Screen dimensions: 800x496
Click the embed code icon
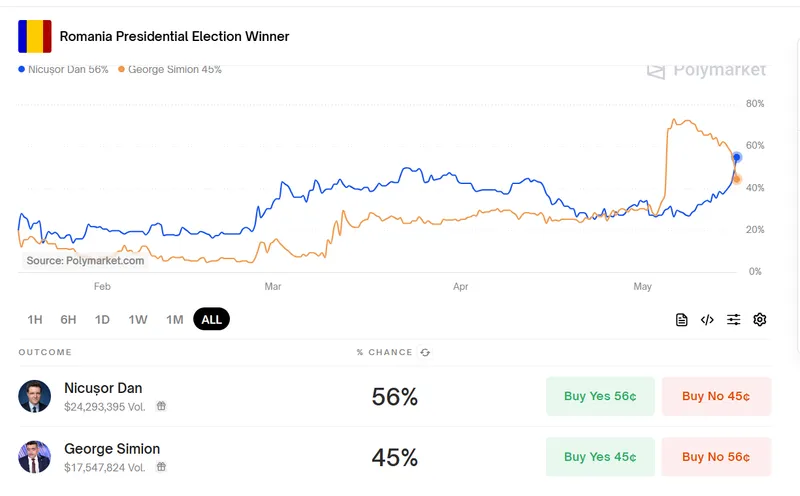(707, 320)
